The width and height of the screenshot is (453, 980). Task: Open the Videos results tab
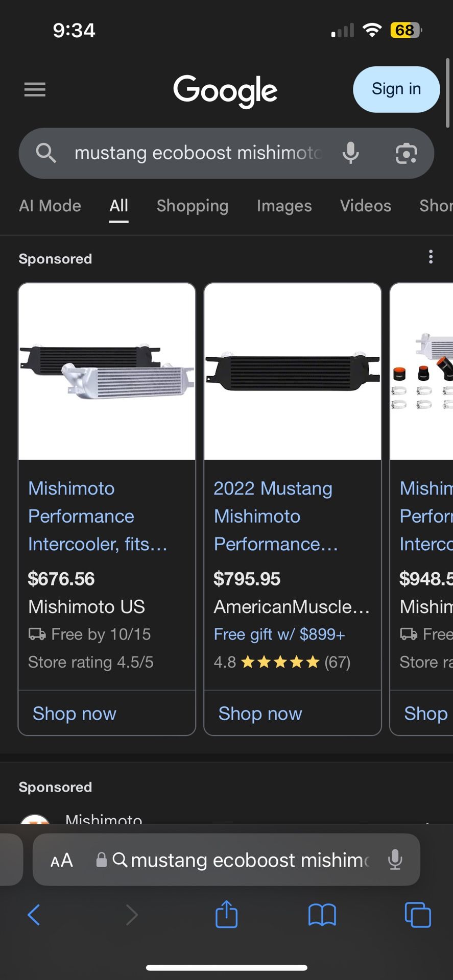coord(365,206)
